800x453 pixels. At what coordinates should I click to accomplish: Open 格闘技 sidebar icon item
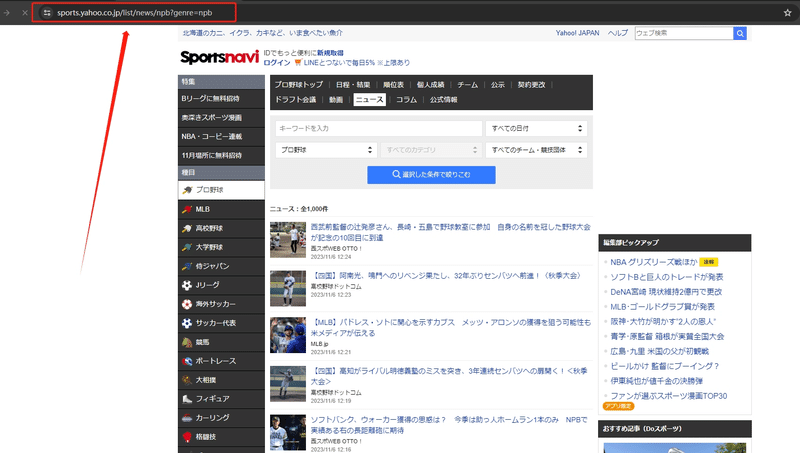[x=221, y=437]
